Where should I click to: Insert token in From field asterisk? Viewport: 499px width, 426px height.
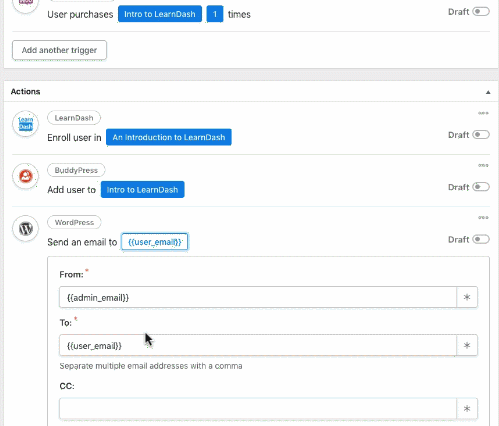[x=467, y=297]
